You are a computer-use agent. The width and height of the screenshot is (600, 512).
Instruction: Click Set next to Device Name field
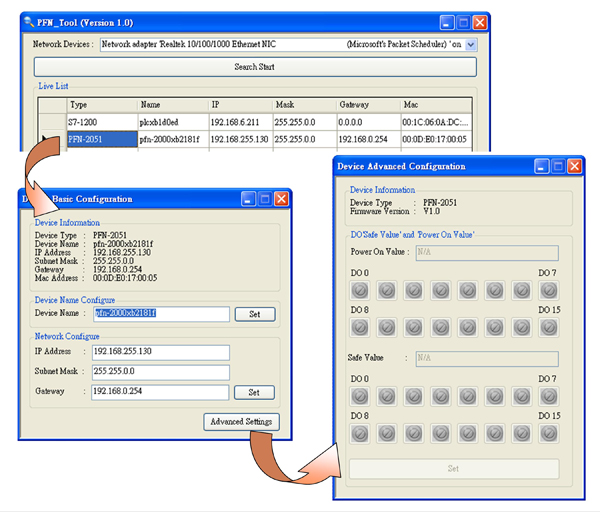coord(255,314)
